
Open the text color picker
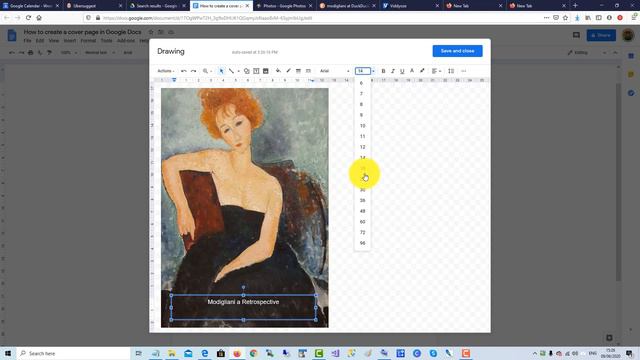(412, 71)
